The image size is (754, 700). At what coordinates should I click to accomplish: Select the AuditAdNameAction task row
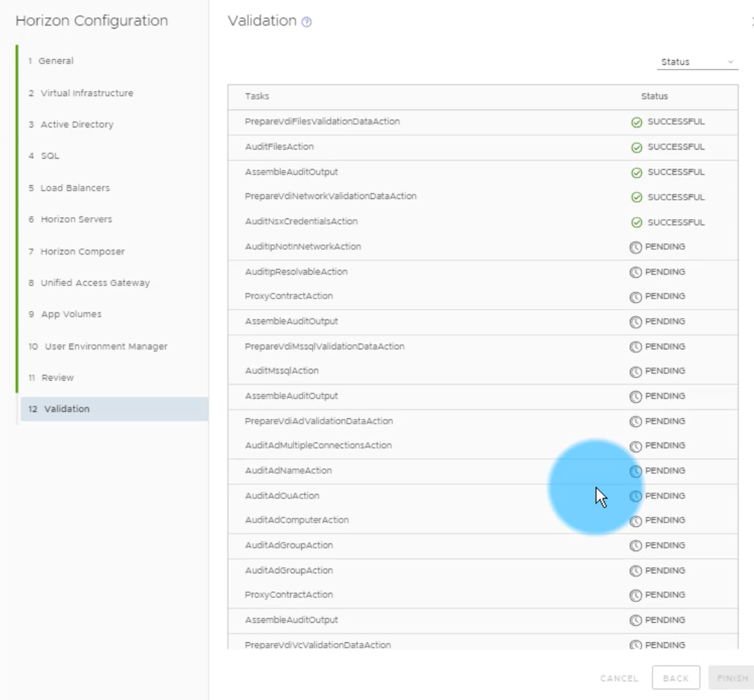pyautogui.click(x=289, y=471)
